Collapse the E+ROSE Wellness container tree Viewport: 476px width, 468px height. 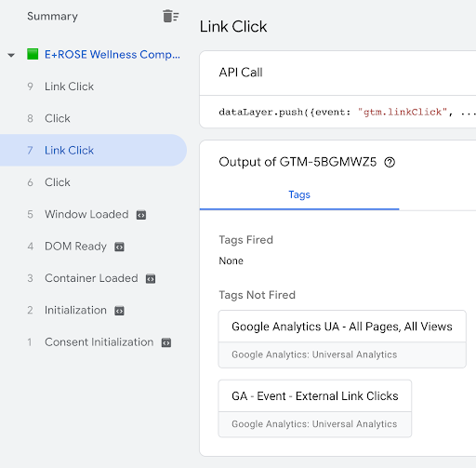(x=11, y=55)
